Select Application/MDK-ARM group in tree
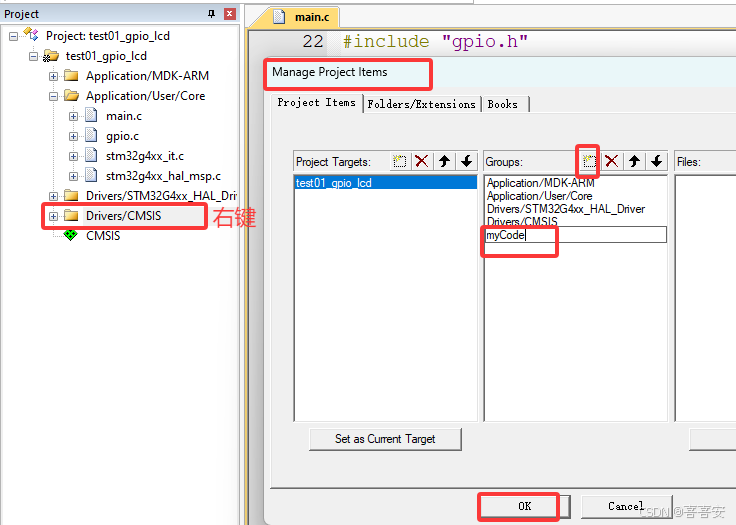Screen dimensions: 736x525 (147, 76)
